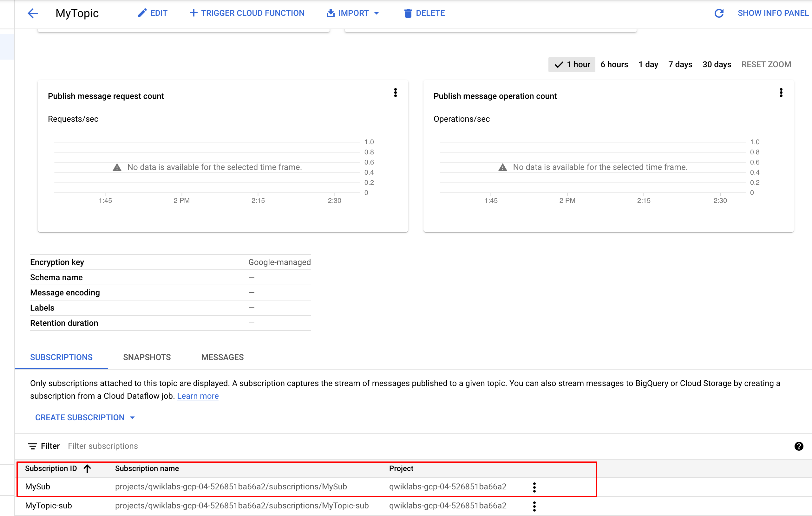Viewport: 812px width, 516px height.
Task: Go back using the left arrow icon
Action: click(33, 13)
